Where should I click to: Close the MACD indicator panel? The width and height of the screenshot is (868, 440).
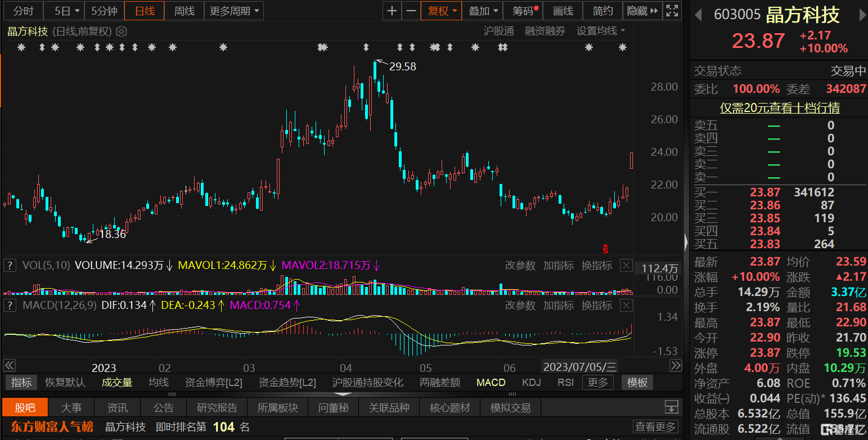(x=626, y=306)
